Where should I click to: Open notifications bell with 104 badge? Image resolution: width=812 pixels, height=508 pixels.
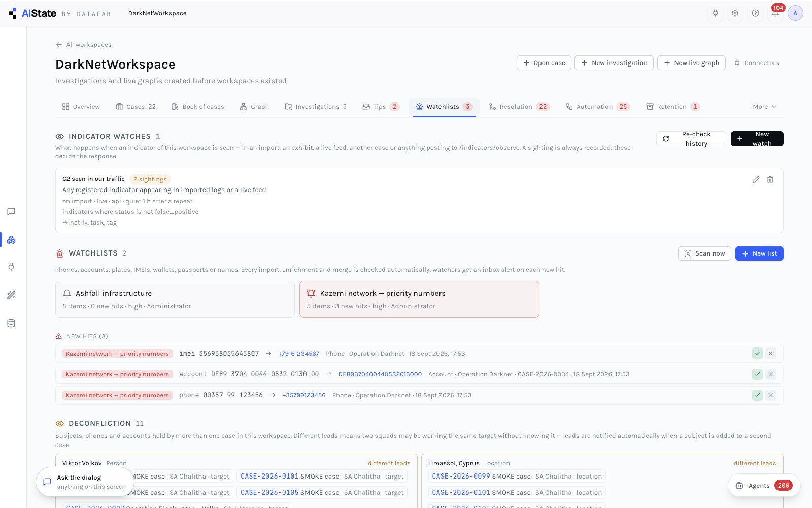pos(775,13)
